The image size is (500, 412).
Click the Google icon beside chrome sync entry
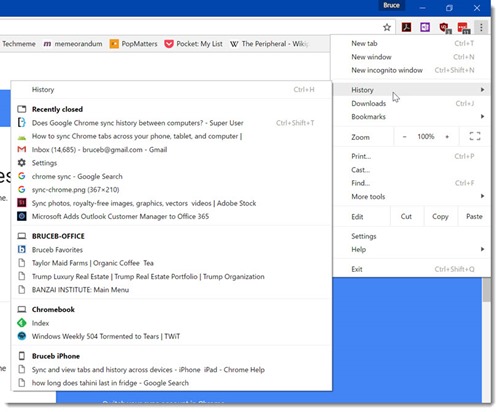pos(22,176)
